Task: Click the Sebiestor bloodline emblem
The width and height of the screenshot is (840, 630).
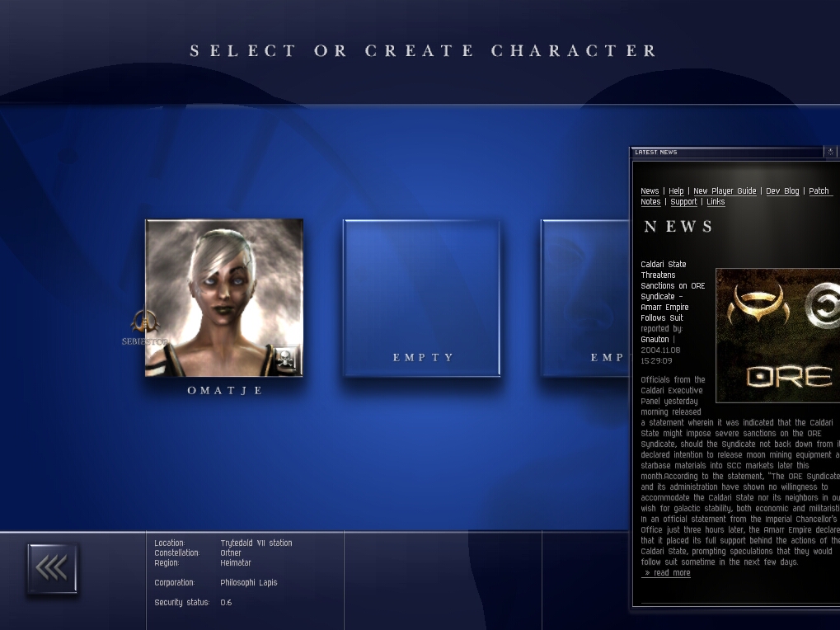Action: click(144, 322)
